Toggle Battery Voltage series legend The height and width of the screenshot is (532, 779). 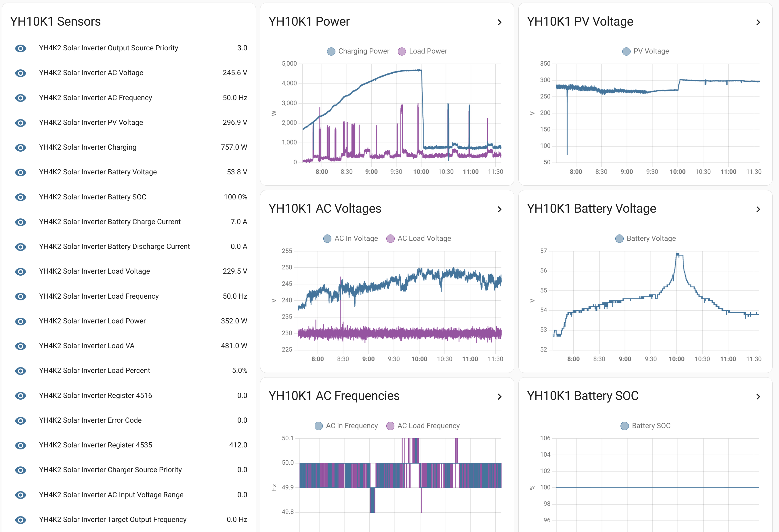pos(645,239)
